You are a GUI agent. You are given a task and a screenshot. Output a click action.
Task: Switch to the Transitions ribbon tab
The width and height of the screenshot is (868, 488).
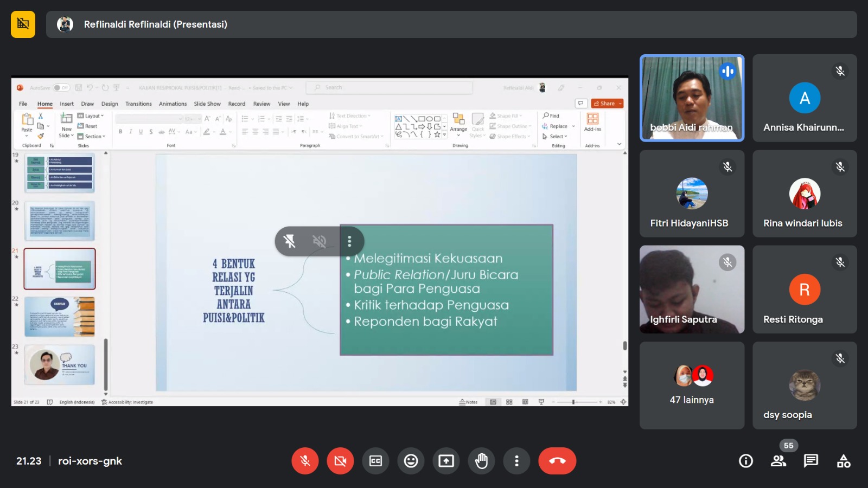point(138,104)
